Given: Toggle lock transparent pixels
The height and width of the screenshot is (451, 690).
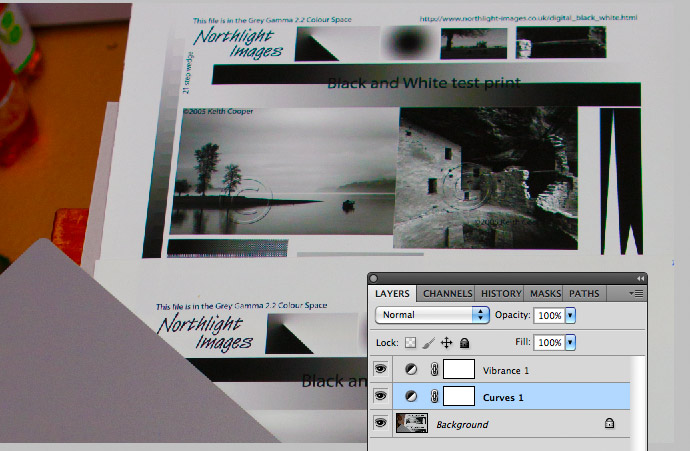Looking at the screenshot, I should 410,343.
